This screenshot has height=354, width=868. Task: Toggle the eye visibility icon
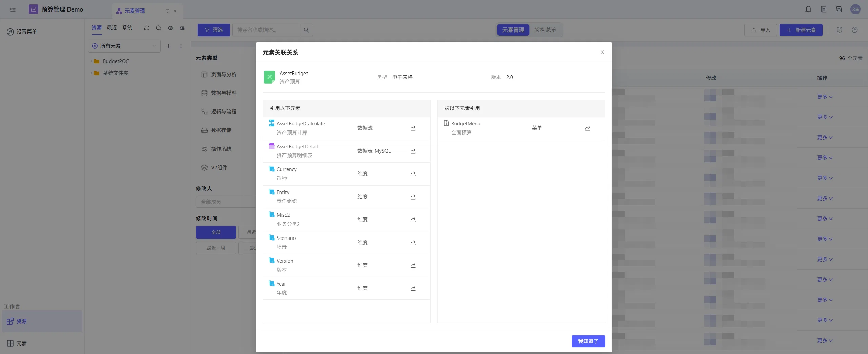click(170, 28)
